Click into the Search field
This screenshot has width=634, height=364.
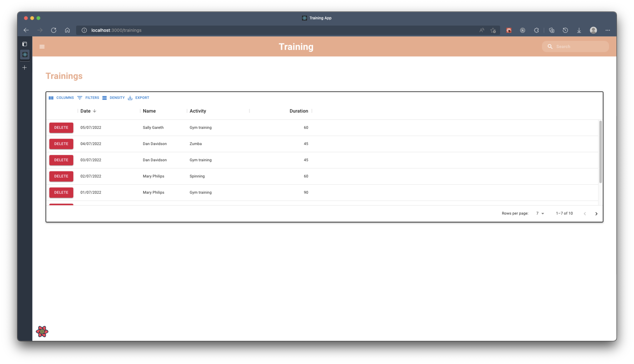tap(575, 46)
